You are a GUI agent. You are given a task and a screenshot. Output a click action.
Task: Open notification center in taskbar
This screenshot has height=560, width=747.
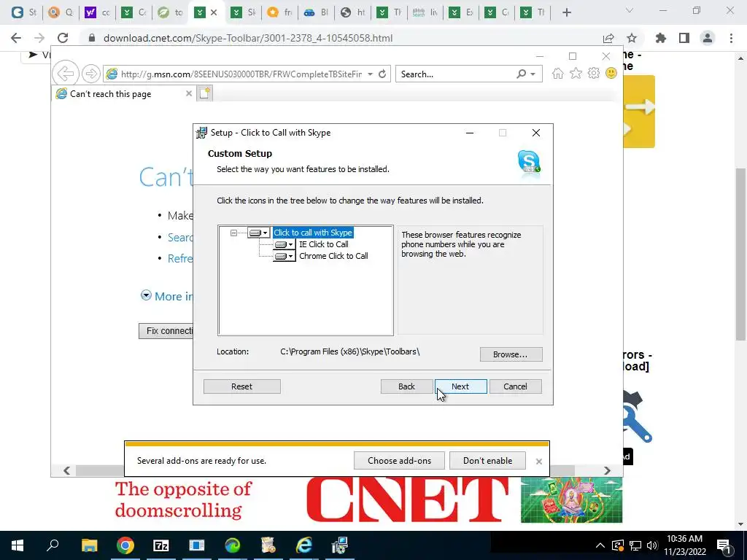pyautogui.click(x=724, y=545)
